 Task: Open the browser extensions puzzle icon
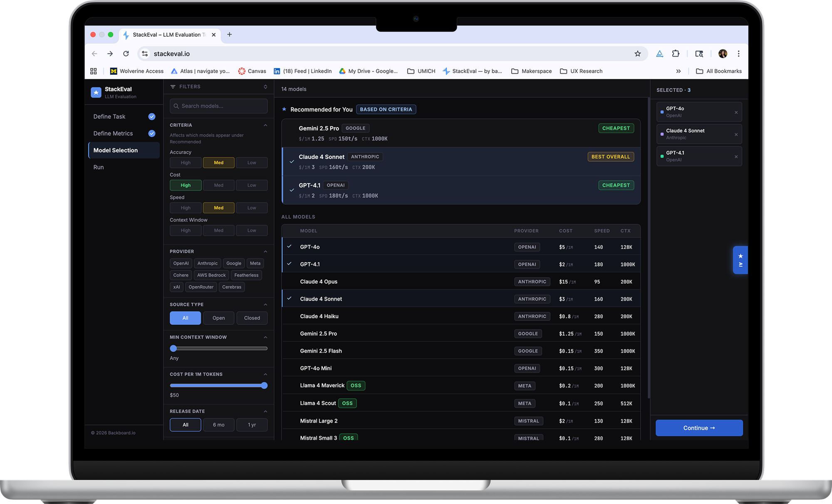click(676, 54)
